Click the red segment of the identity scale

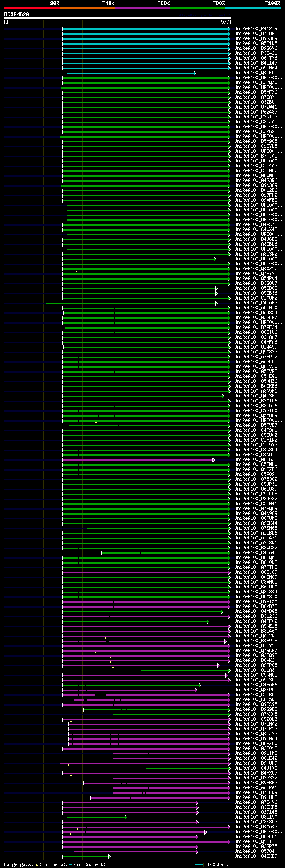pos(32,8)
